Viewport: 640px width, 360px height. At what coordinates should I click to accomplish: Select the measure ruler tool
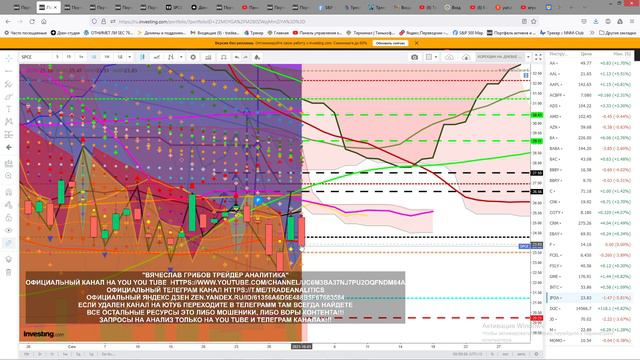9,164
